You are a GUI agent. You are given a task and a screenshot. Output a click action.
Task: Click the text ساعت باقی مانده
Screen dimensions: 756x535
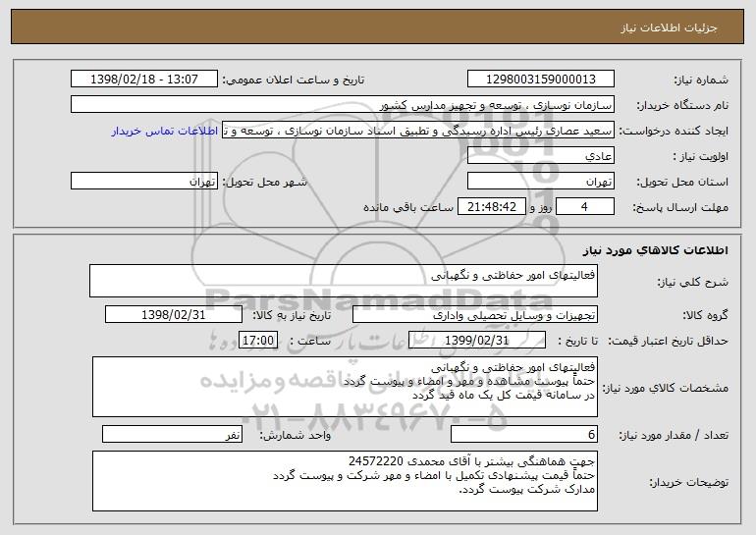[x=407, y=207]
